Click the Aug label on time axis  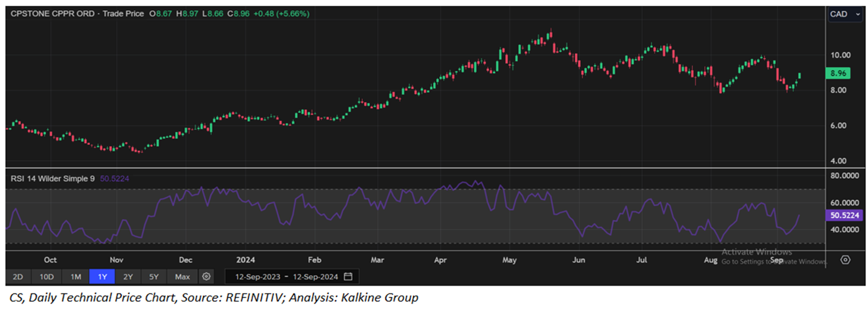(710, 260)
